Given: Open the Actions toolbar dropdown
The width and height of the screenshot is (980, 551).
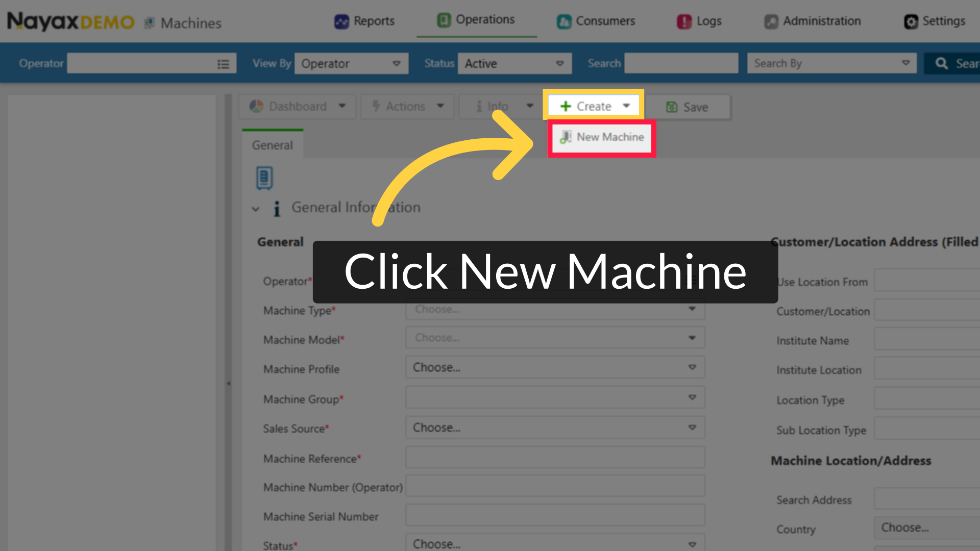Looking at the screenshot, I should [407, 106].
